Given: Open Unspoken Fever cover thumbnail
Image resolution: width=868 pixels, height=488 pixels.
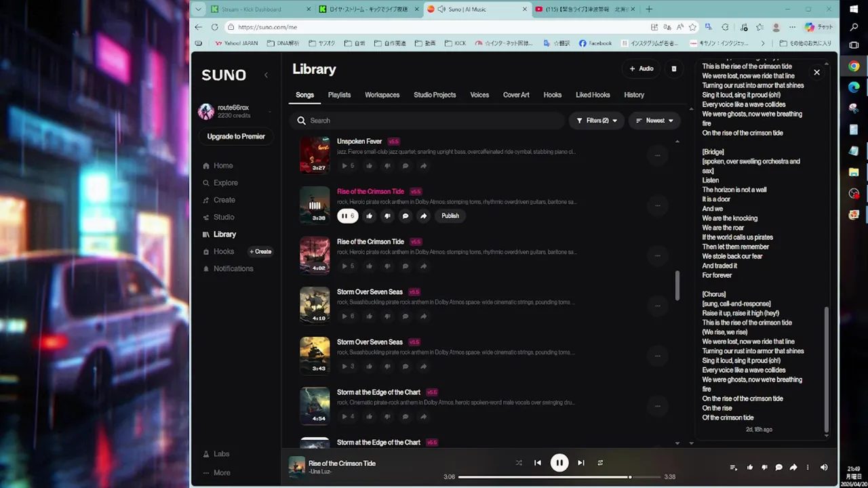Looking at the screenshot, I should pyautogui.click(x=315, y=155).
